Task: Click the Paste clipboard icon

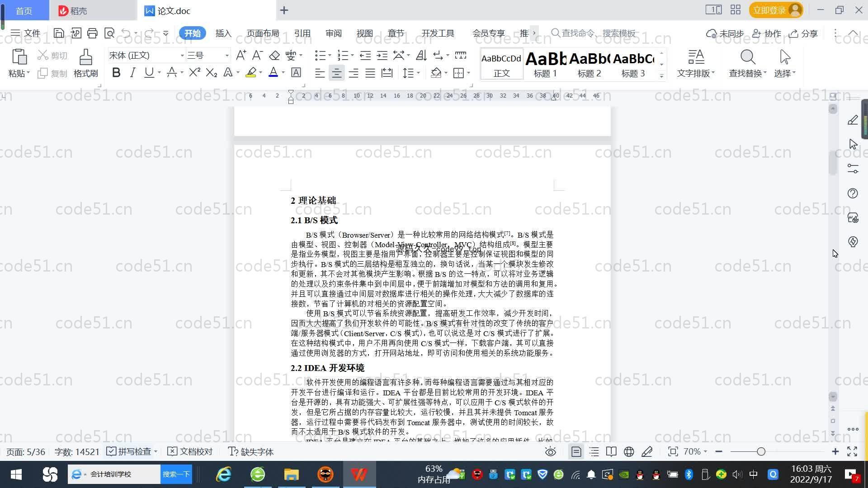Action: click(19, 57)
